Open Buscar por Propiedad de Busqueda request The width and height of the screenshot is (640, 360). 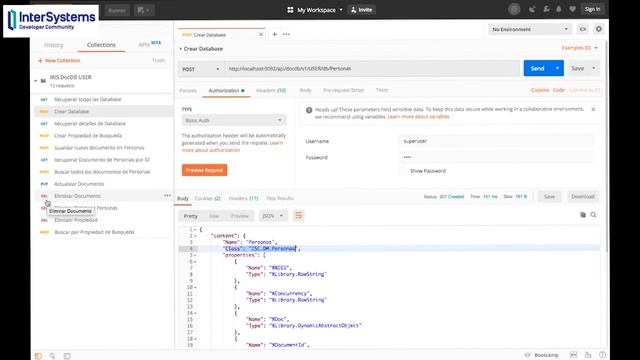pyautogui.click(x=103, y=232)
